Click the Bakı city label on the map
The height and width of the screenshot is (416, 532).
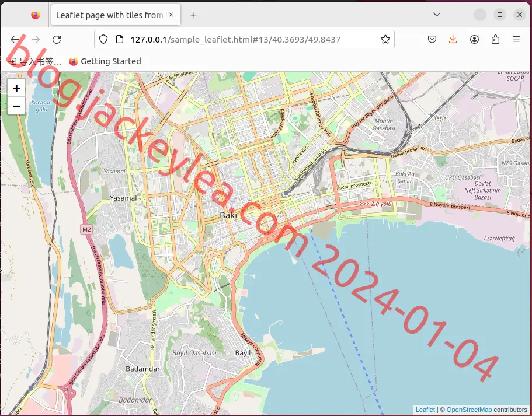[228, 215]
